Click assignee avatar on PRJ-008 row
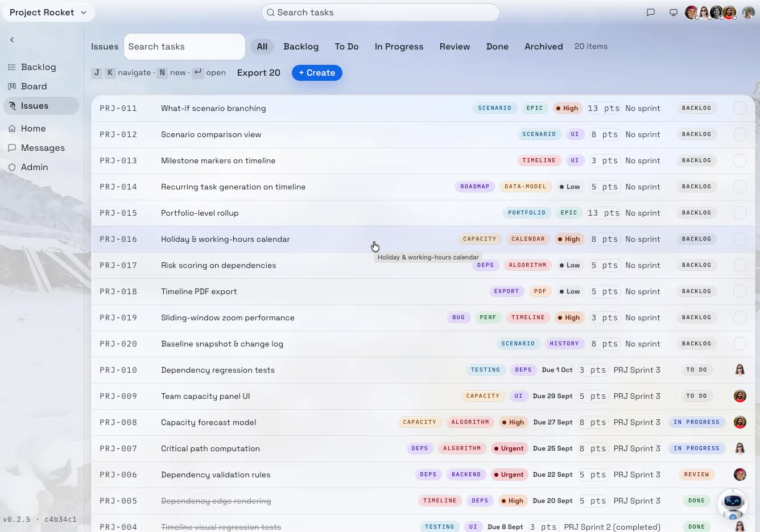 pyautogui.click(x=740, y=422)
